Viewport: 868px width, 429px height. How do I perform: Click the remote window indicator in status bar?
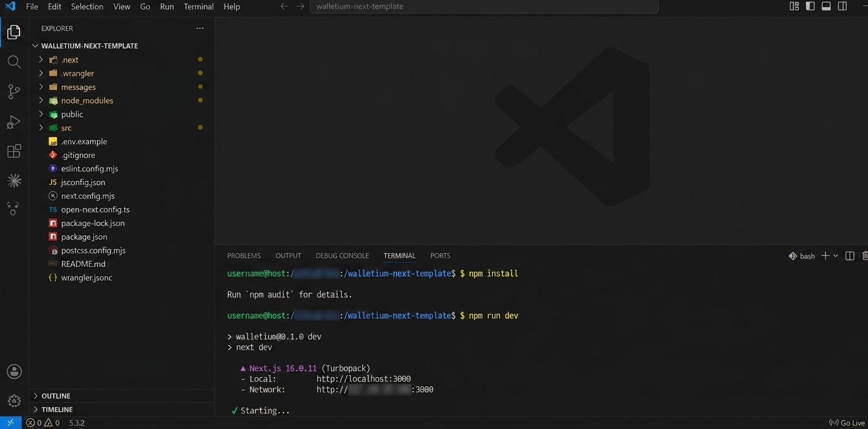click(10, 423)
